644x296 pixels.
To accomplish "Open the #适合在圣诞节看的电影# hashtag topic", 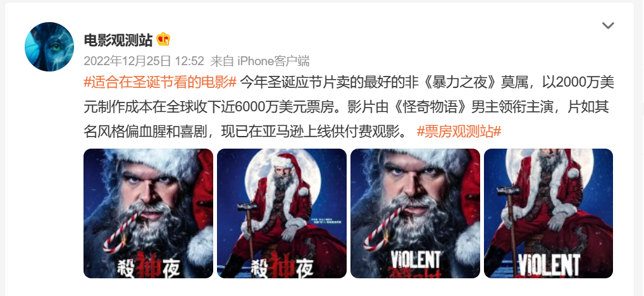I will [160, 82].
